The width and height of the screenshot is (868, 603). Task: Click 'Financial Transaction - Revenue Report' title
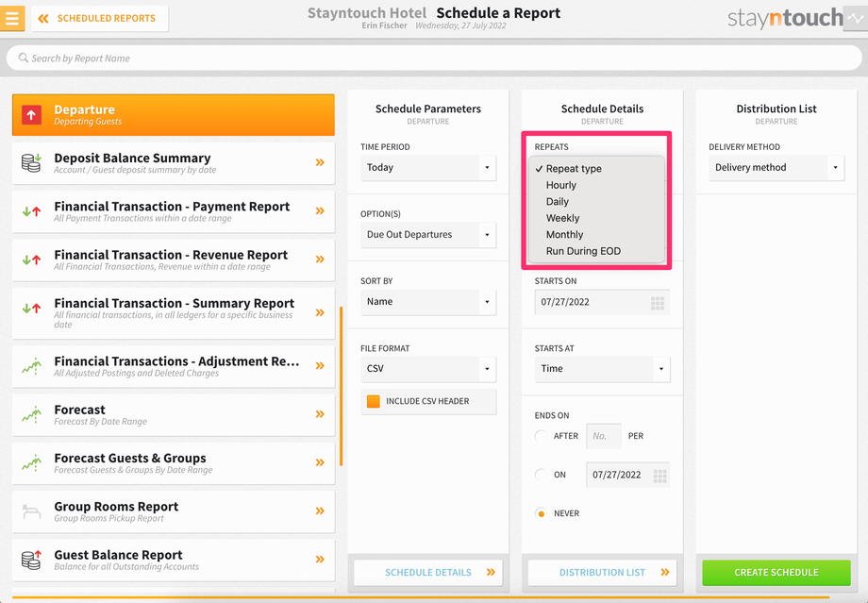(x=171, y=255)
